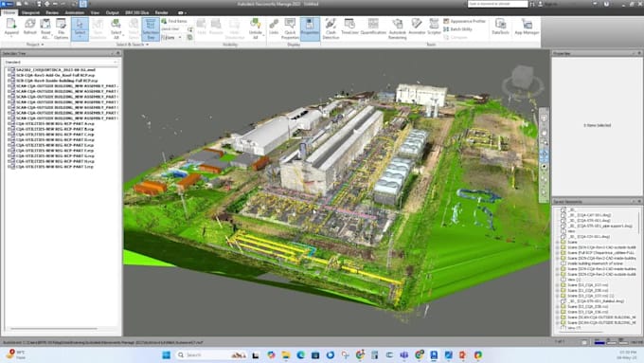Open the DataTools dialog
Image resolution: width=644 pixels, height=363 pixels.
[500, 27]
